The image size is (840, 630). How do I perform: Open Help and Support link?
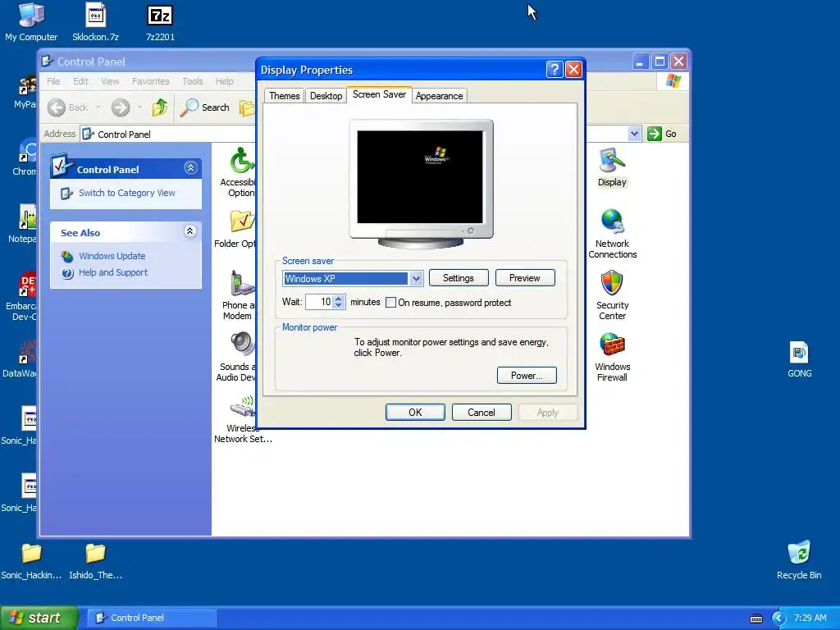113,272
